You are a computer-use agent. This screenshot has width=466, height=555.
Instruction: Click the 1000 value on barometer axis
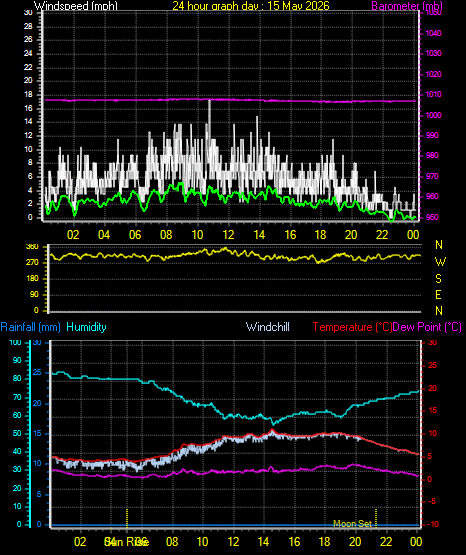433,115
